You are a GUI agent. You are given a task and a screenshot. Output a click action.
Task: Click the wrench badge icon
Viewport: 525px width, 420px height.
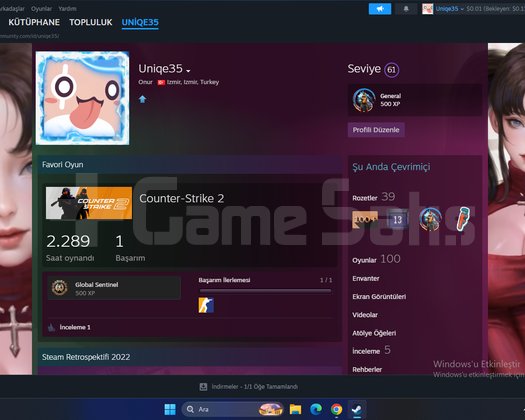(463, 219)
